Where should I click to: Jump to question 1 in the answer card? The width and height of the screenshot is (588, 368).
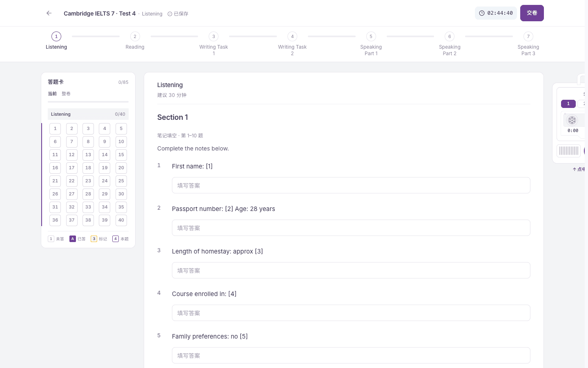tap(55, 129)
